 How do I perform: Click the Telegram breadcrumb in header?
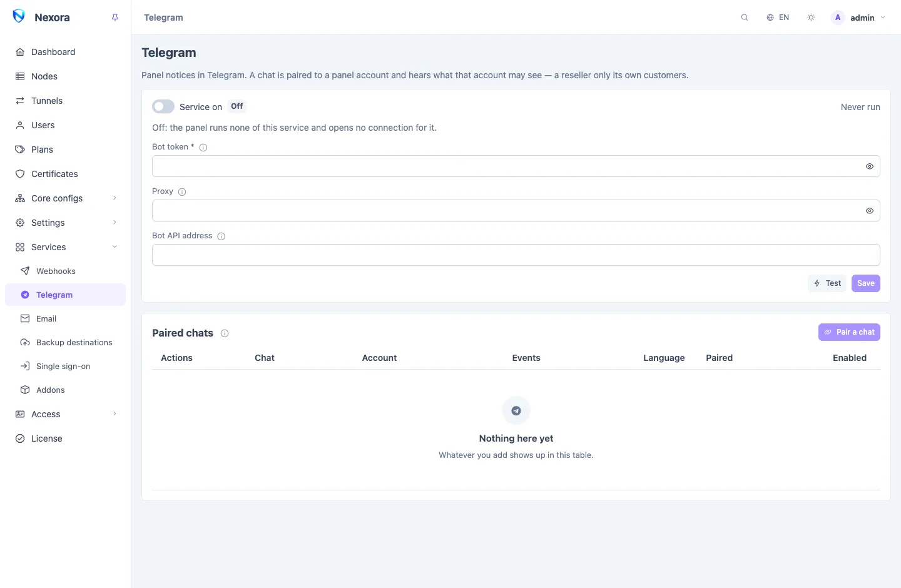pyautogui.click(x=163, y=18)
